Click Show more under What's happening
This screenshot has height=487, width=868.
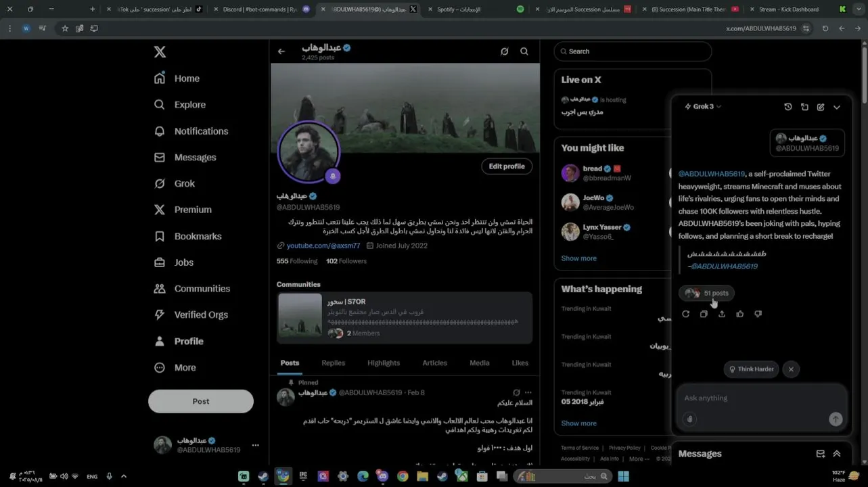tap(578, 423)
